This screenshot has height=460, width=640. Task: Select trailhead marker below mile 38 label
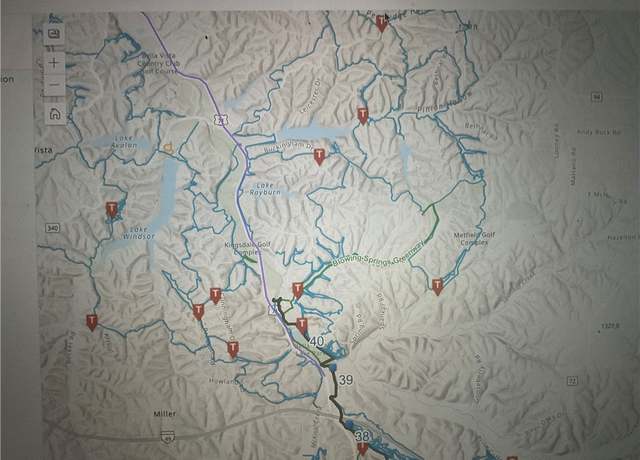tap(362, 451)
